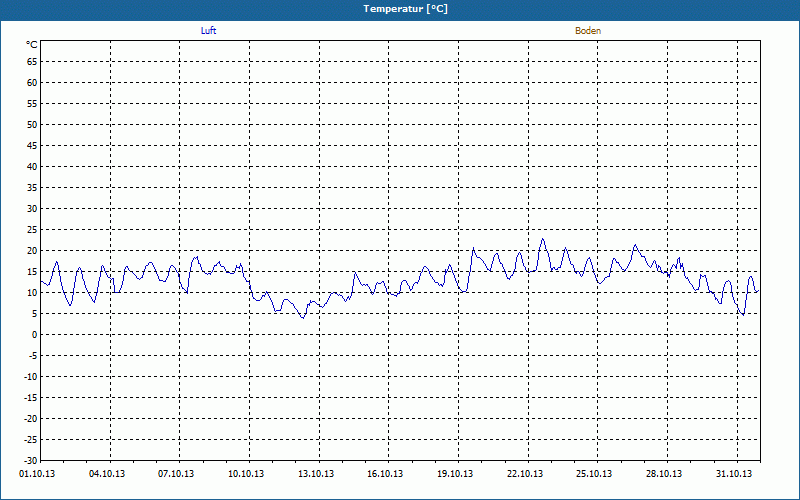The width and height of the screenshot is (800, 500).
Task: Click the 19.10.13 date label
Action: pos(455,474)
